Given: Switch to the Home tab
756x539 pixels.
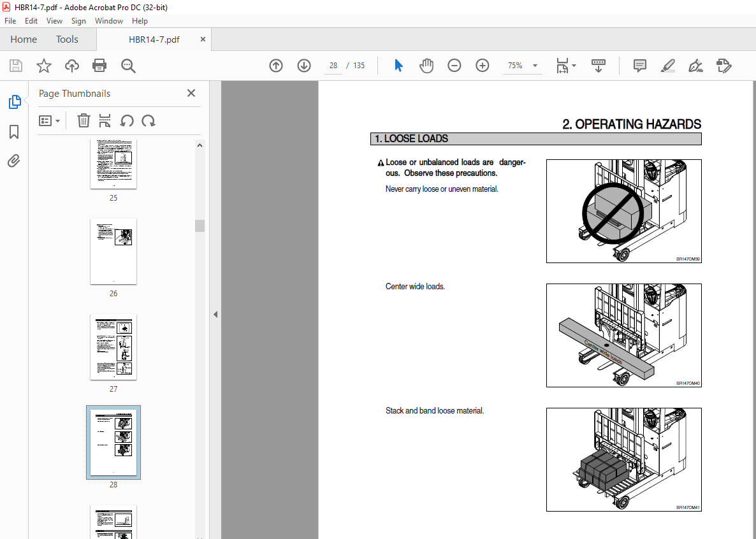Looking at the screenshot, I should (24, 40).
